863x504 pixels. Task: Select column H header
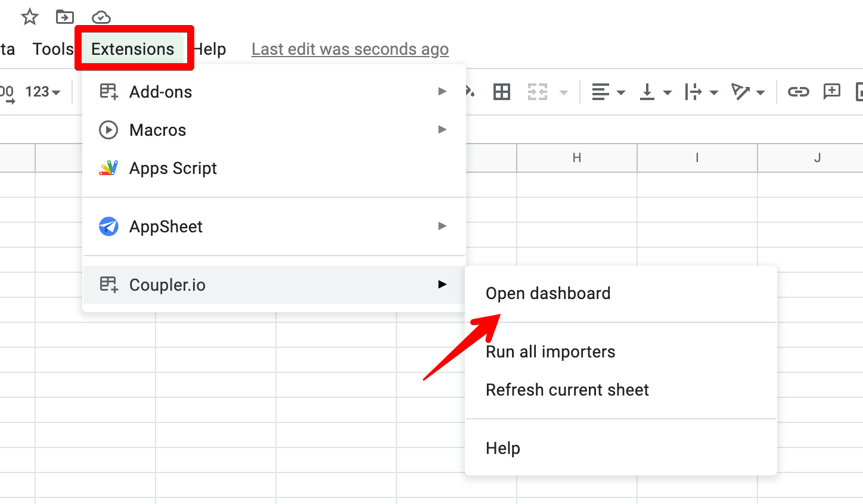(577, 158)
